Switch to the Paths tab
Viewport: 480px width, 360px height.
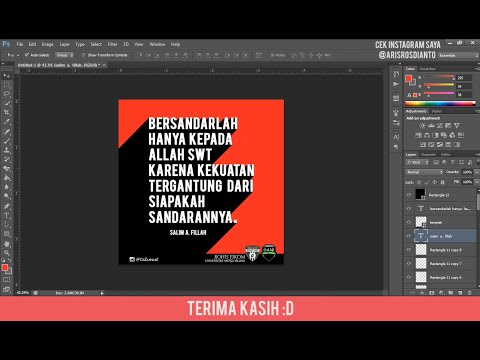coord(445,154)
